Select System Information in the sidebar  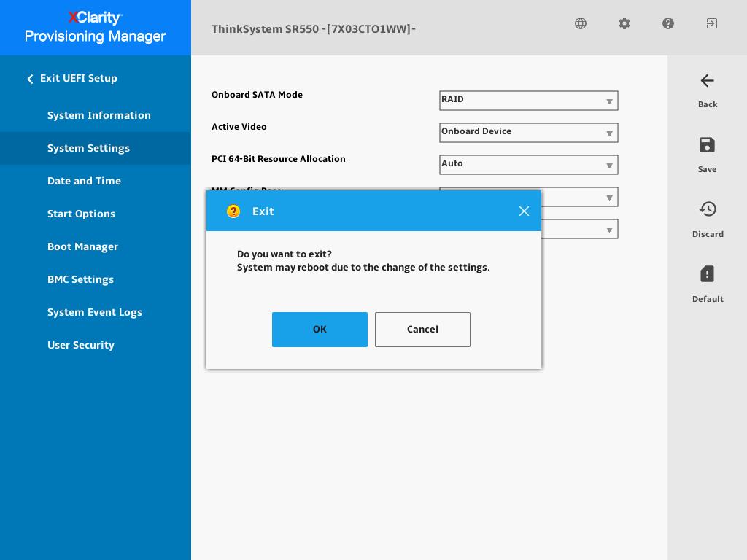coord(99,115)
